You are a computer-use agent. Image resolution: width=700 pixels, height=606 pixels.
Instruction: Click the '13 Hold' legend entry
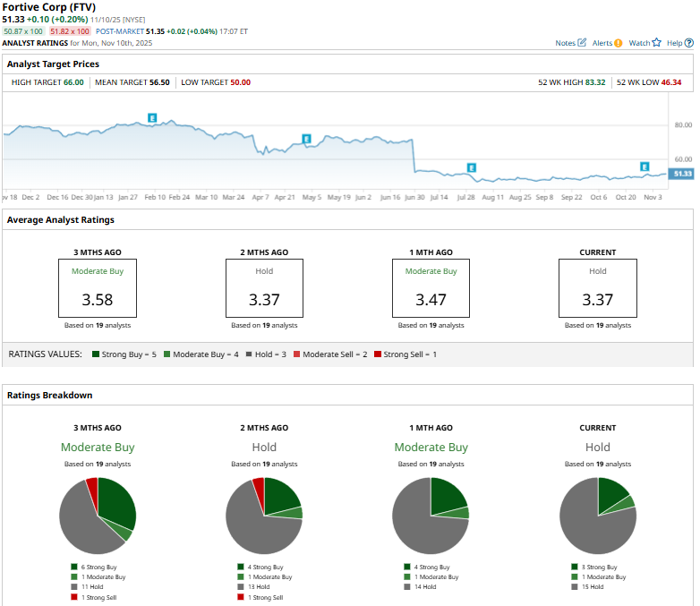[254, 587]
